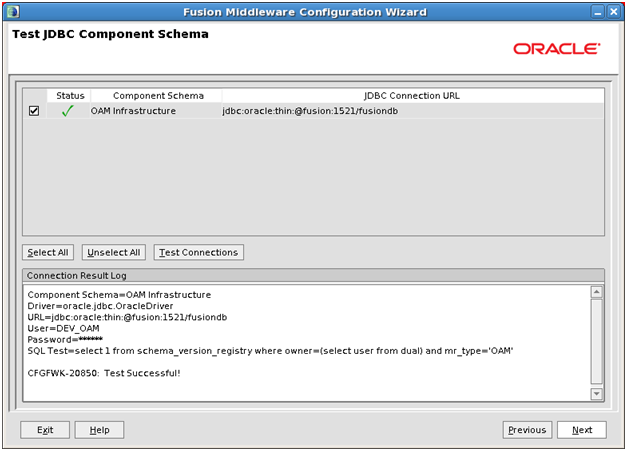Close the wizard window

613,12
